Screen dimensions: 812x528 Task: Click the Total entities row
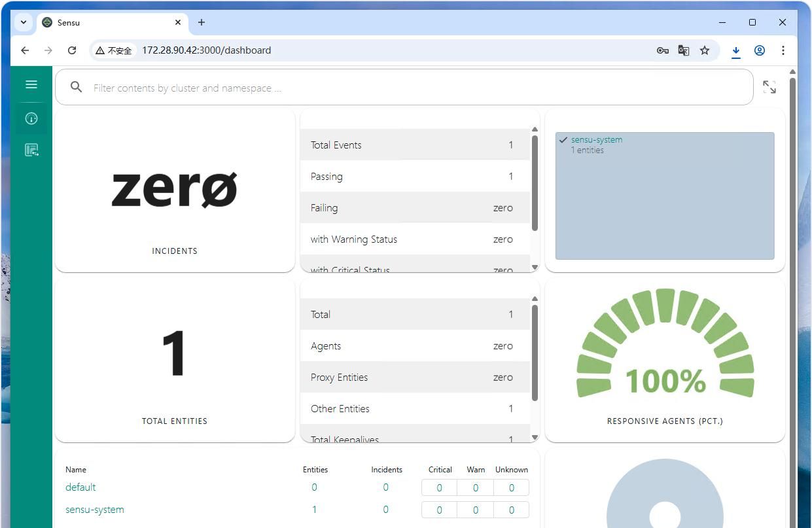415,314
